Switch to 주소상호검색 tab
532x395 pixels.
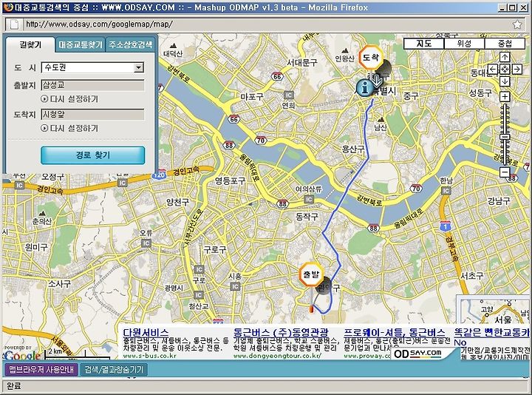click(x=131, y=45)
